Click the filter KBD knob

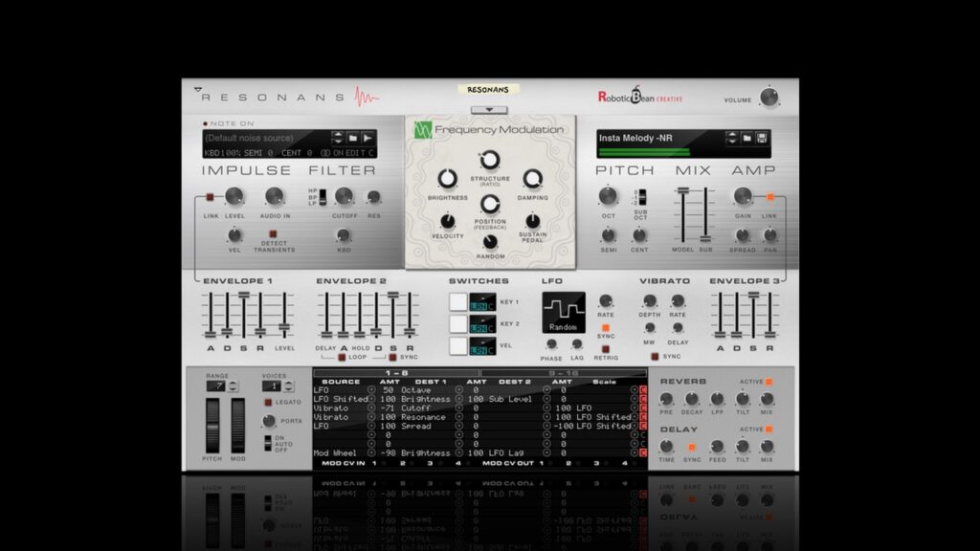344,235
